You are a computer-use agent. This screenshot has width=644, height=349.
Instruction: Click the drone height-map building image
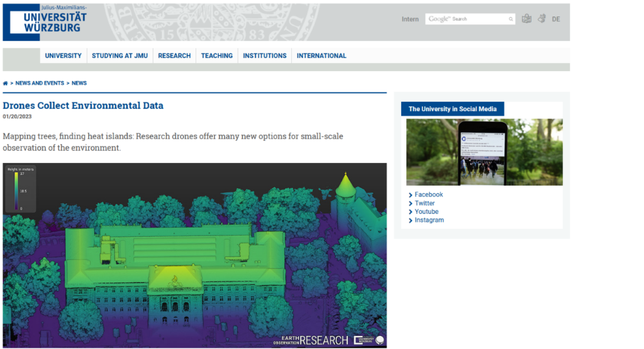pos(195,255)
